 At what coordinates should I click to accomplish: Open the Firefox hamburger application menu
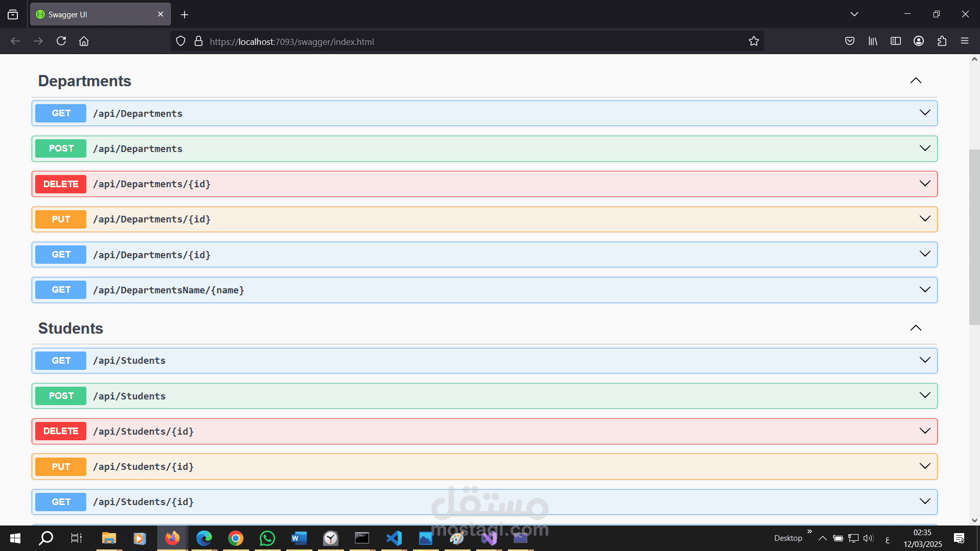pos(965,41)
